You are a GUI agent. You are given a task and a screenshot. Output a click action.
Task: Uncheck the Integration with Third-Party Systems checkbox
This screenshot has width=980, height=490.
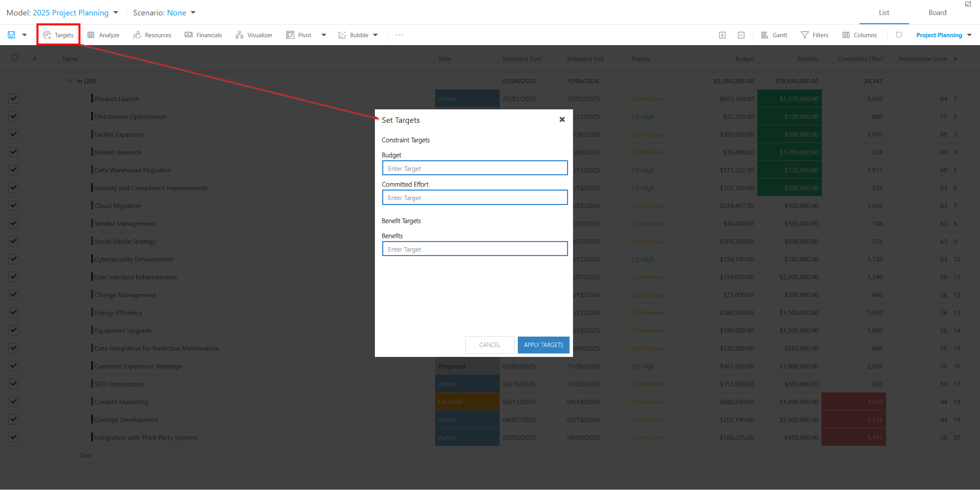[13, 437]
